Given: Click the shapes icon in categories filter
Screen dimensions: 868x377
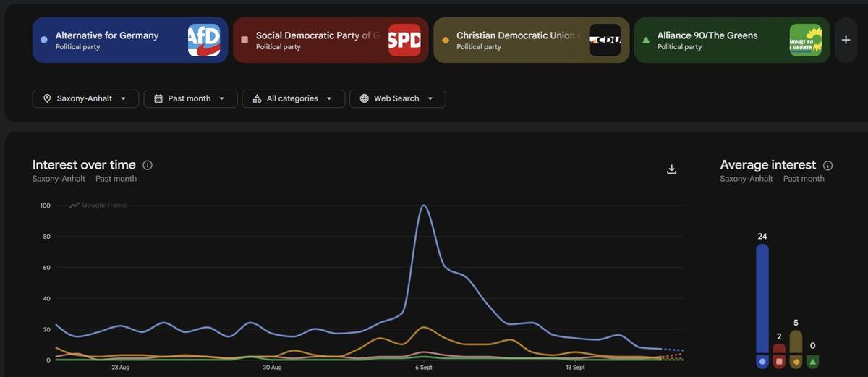Looking at the screenshot, I should click(x=257, y=98).
